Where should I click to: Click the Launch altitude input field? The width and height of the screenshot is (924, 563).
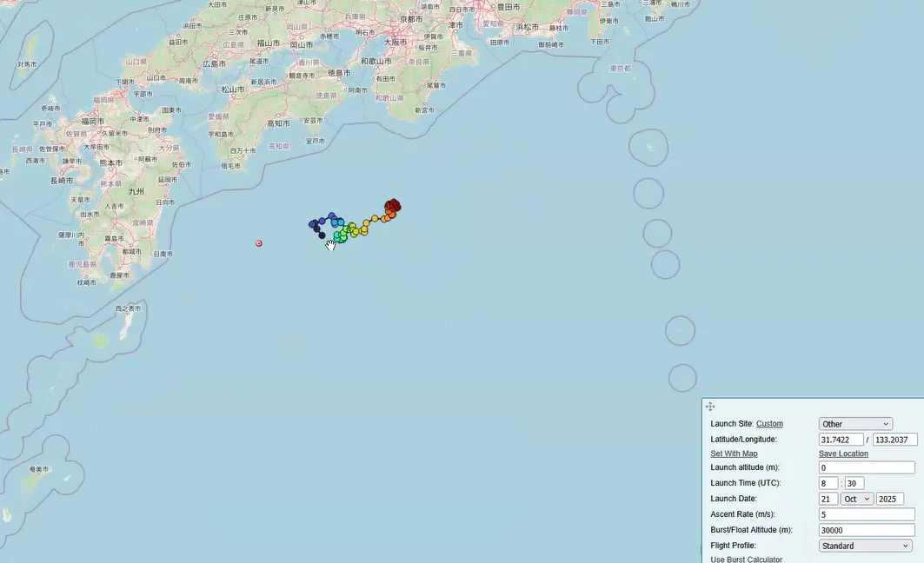click(x=867, y=467)
